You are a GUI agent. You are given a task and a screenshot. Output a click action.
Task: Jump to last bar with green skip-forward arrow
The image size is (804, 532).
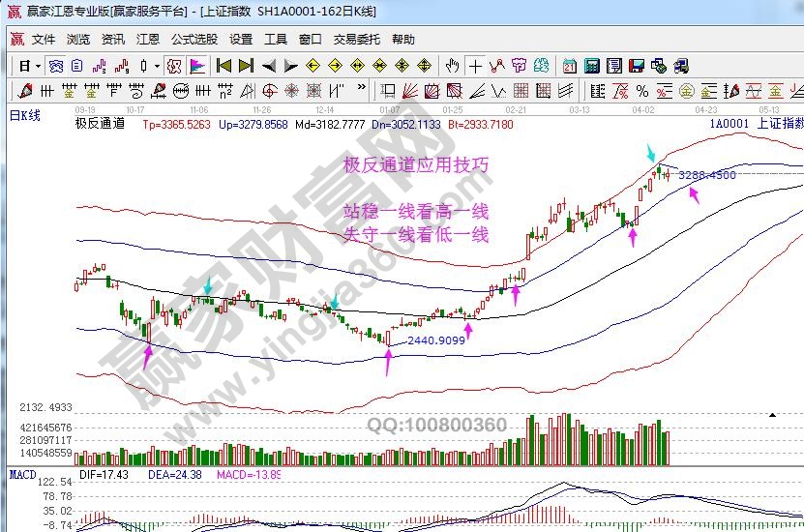click(x=246, y=66)
